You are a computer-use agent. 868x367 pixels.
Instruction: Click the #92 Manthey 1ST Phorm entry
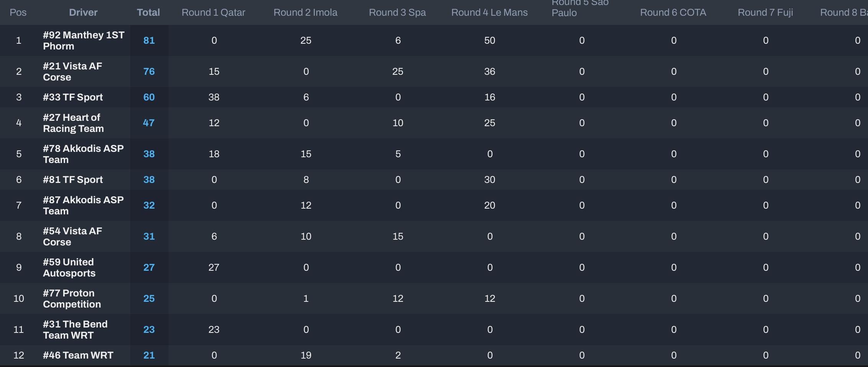84,41
